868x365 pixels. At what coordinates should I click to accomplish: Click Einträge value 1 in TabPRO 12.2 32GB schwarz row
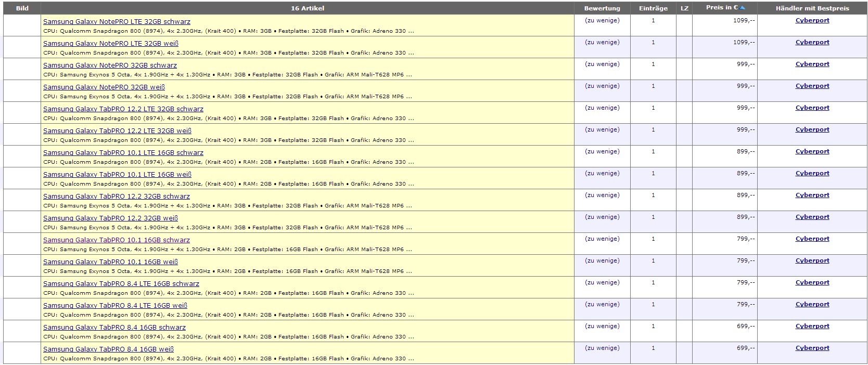tap(653, 195)
